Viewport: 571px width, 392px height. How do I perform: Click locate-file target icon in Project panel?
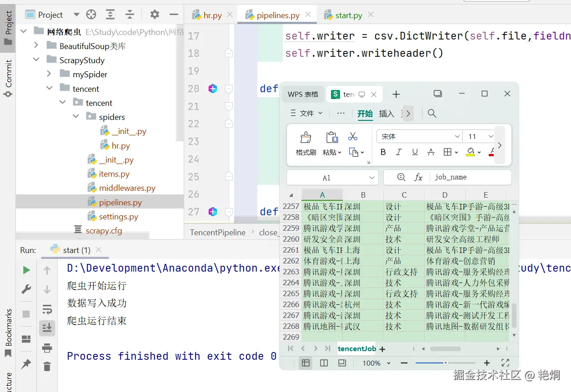coord(91,15)
